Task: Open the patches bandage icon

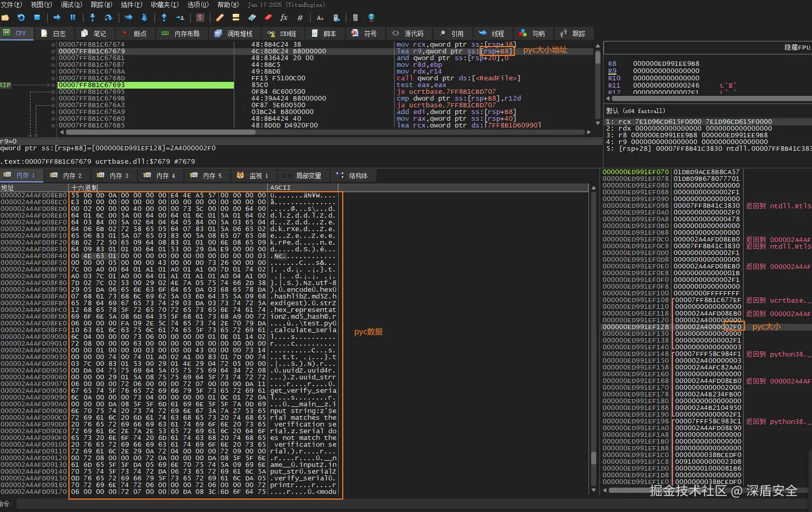Action: point(220,18)
